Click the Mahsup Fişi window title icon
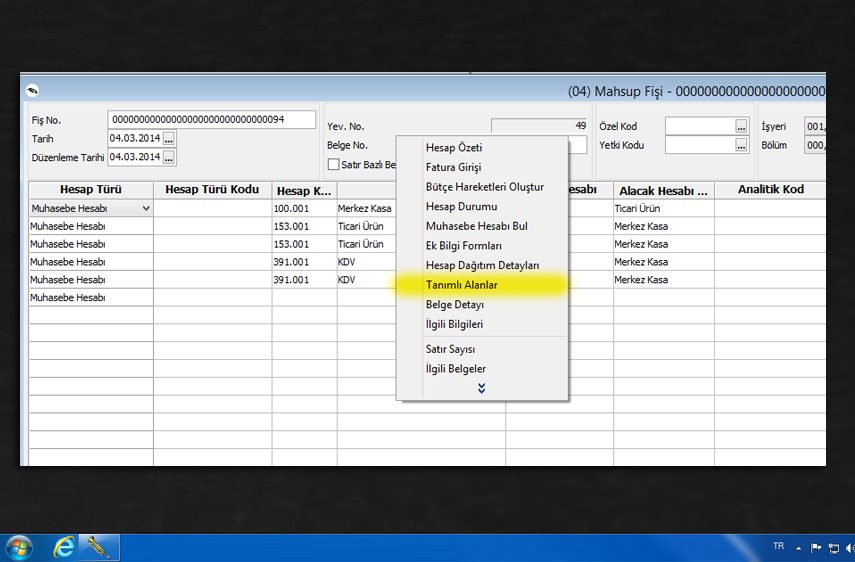The image size is (855, 562). point(32,90)
